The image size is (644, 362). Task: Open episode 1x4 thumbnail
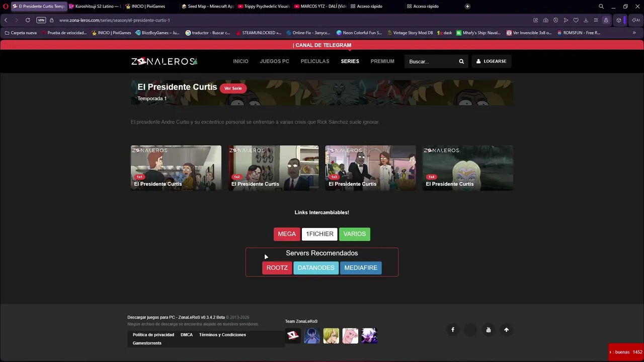point(468,168)
